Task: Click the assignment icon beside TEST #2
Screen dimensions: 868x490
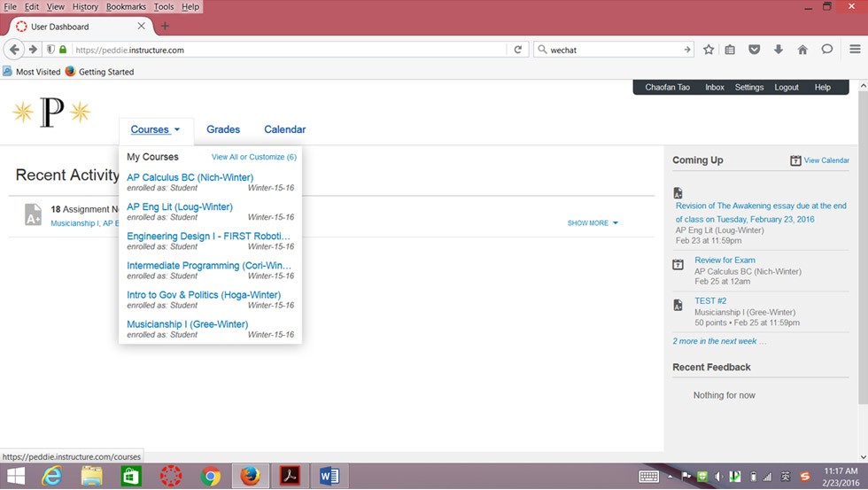Action: (x=678, y=305)
